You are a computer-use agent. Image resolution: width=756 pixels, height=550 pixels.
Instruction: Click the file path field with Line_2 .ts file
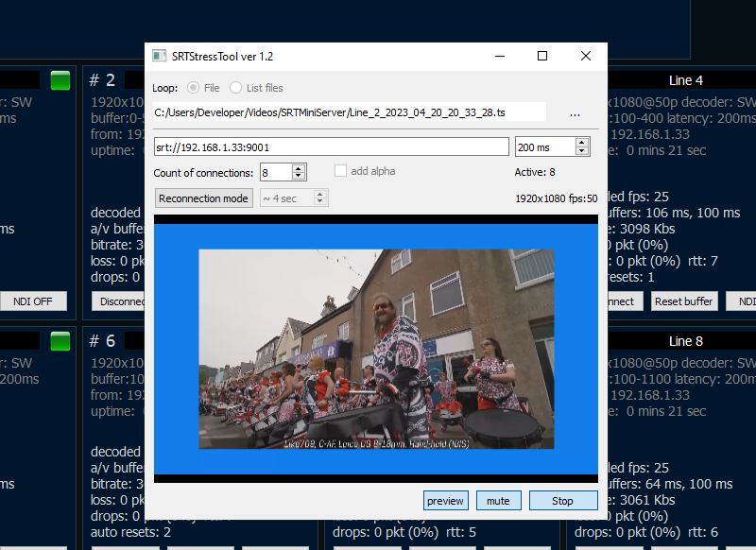(350, 112)
